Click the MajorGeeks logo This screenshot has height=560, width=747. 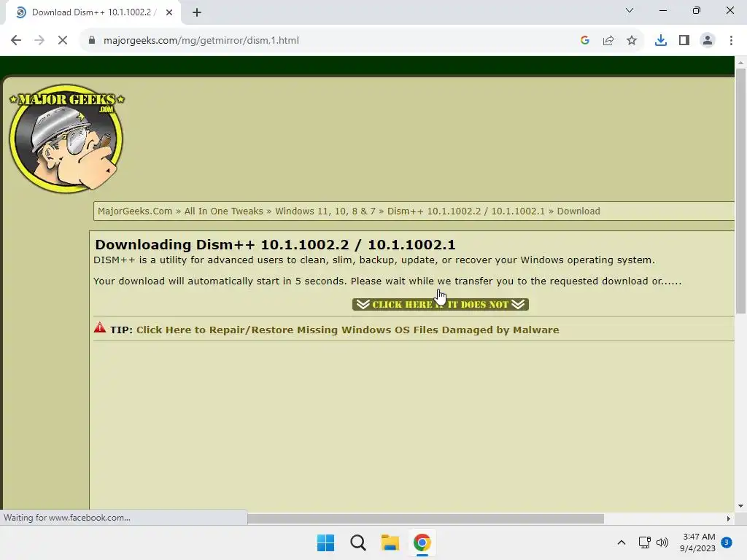[66, 139]
